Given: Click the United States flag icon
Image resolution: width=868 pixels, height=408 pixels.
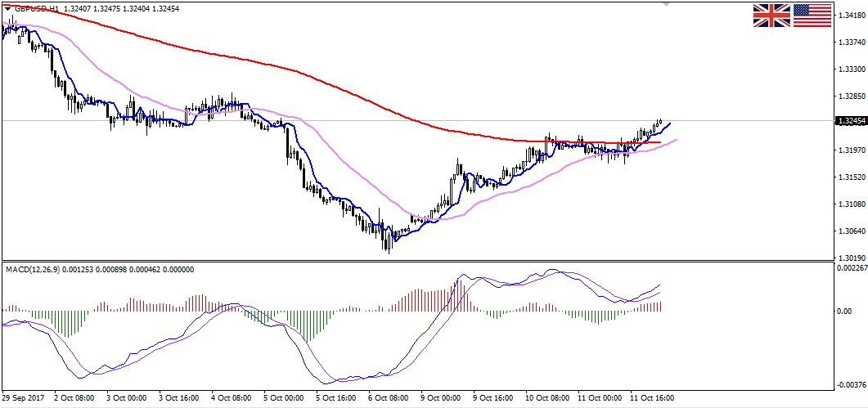Looking at the screenshot, I should coord(812,16).
